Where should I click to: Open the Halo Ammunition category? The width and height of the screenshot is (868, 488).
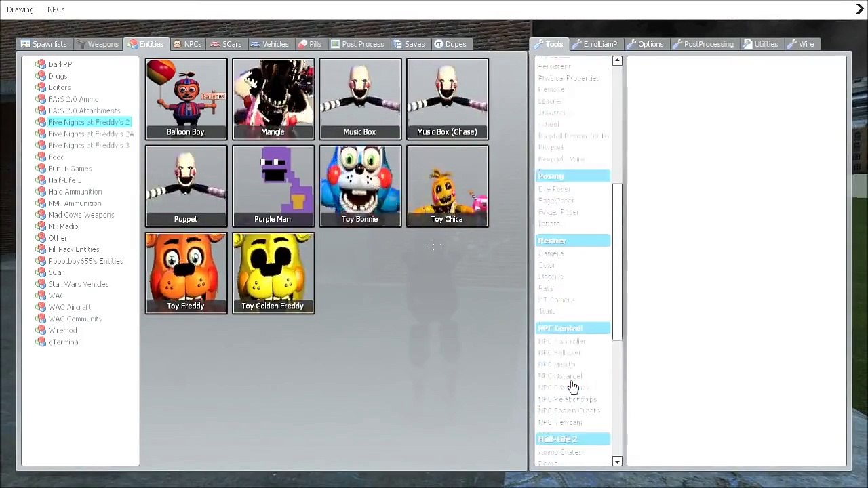[x=75, y=192]
